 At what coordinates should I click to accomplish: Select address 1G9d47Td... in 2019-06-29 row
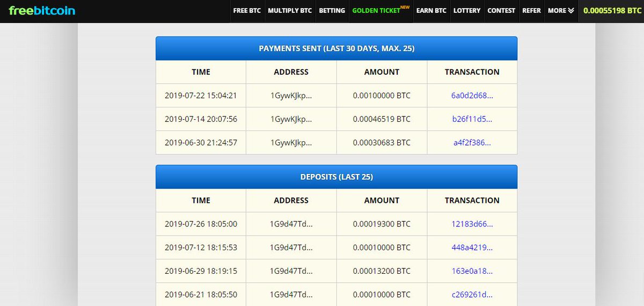pos(291,271)
